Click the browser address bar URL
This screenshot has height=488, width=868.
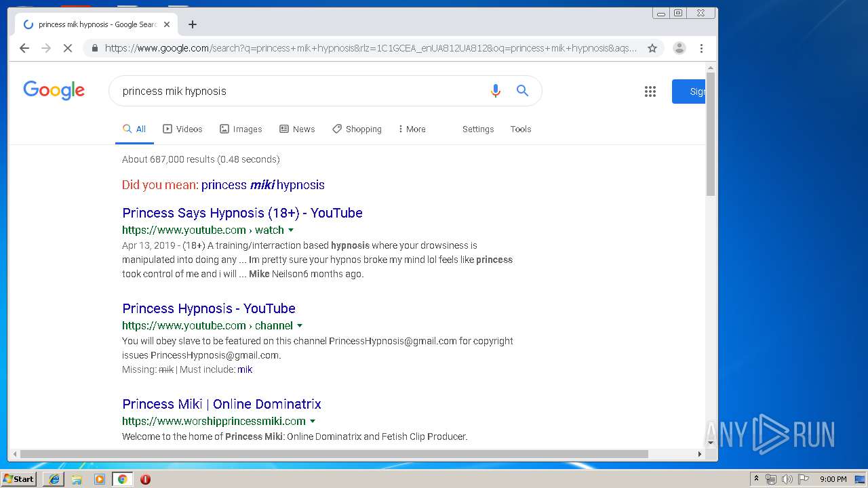[x=370, y=48]
